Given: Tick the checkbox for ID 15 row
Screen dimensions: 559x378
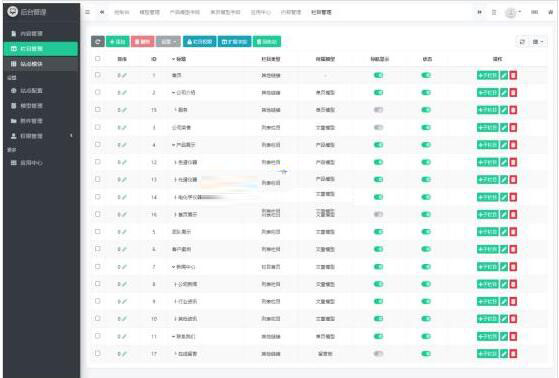Looking at the screenshot, I should pos(98,109).
